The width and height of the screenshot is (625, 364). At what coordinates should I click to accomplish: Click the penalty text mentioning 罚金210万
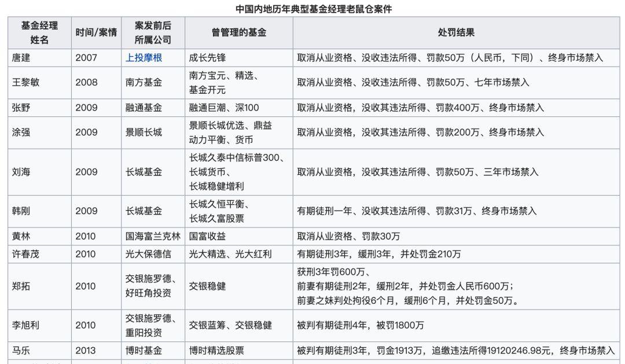tap(379, 254)
